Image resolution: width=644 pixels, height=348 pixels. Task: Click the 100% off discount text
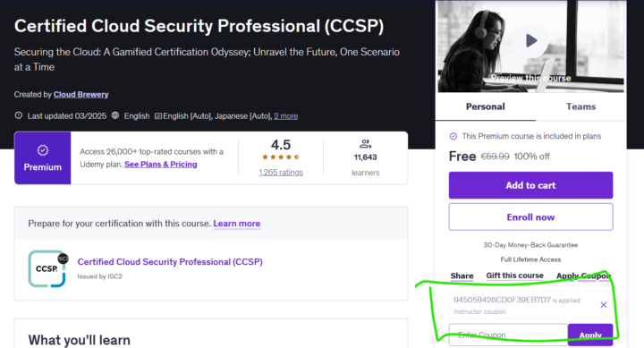(x=531, y=157)
